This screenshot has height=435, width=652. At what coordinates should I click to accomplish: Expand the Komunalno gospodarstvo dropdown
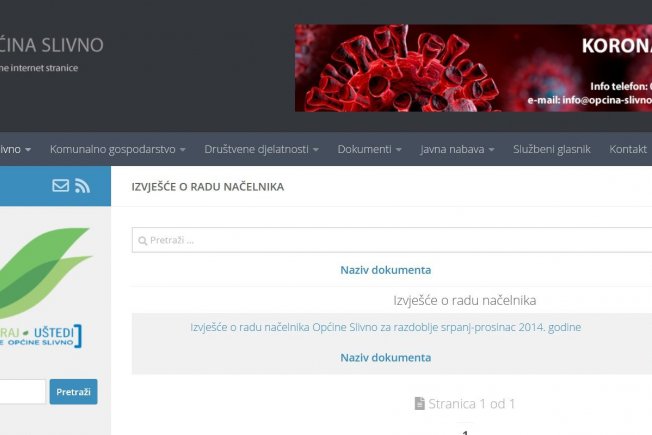point(117,149)
